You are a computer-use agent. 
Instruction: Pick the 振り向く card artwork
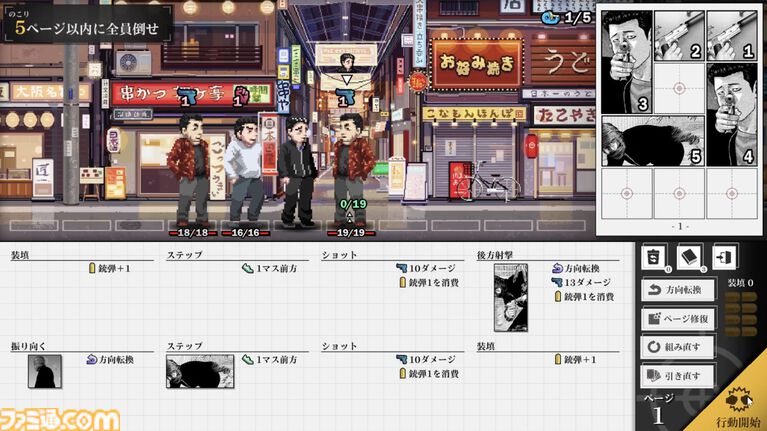(46, 371)
